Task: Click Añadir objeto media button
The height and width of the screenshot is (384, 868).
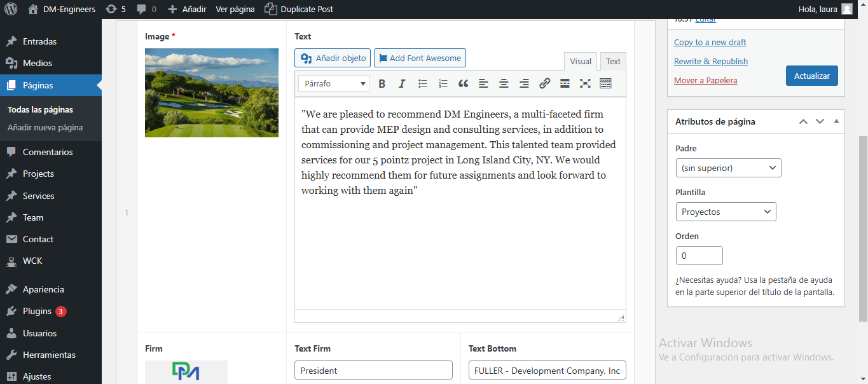Action: tap(333, 58)
